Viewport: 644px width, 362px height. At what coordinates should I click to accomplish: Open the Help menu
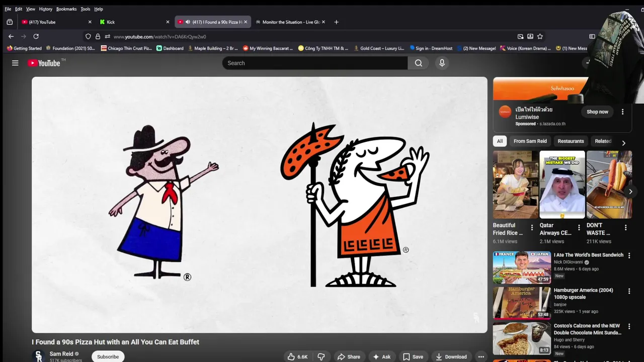tap(99, 9)
